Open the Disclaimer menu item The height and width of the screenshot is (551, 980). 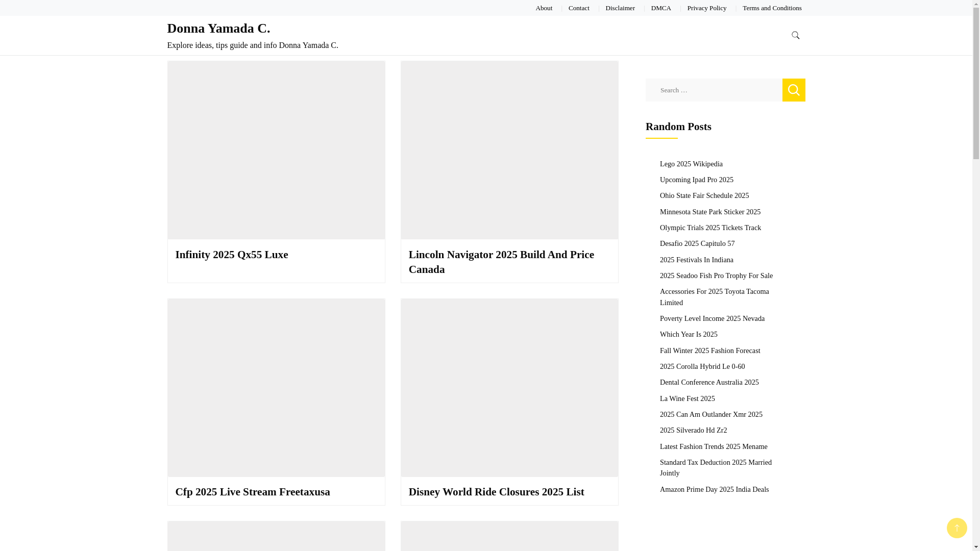620,8
